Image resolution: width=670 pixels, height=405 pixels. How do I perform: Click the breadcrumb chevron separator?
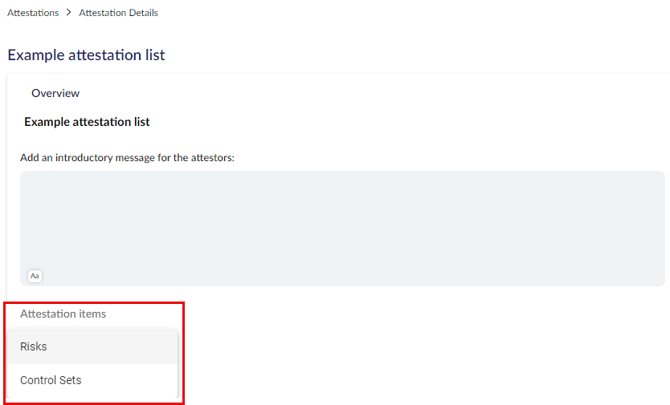coord(69,12)
